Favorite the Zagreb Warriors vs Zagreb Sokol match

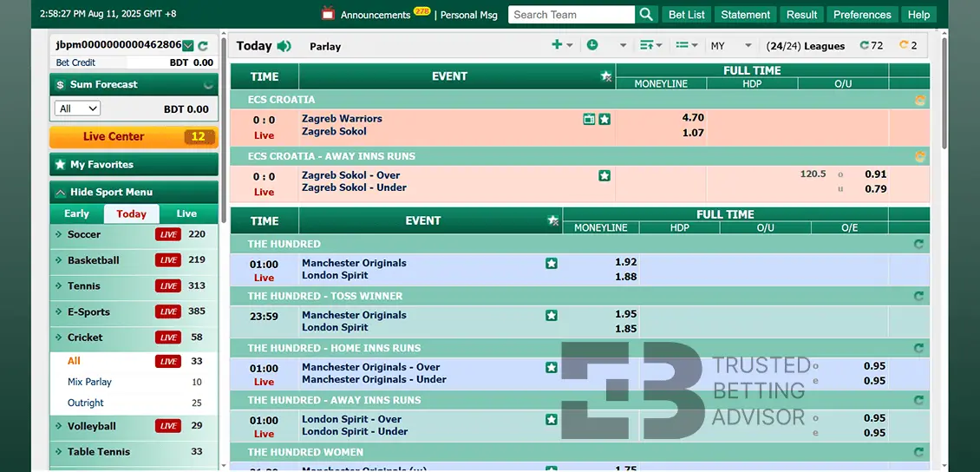pyautogui.click(x=604, y=119)
